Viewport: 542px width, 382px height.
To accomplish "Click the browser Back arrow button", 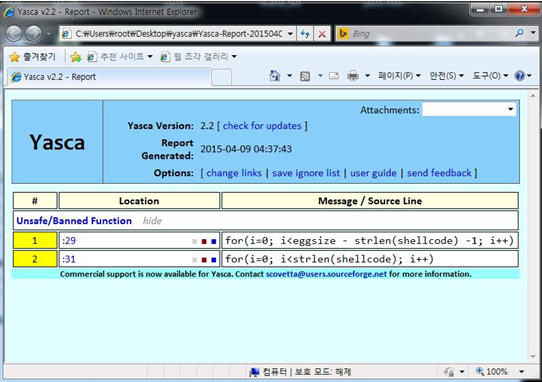I will click(x=14, y=34).
